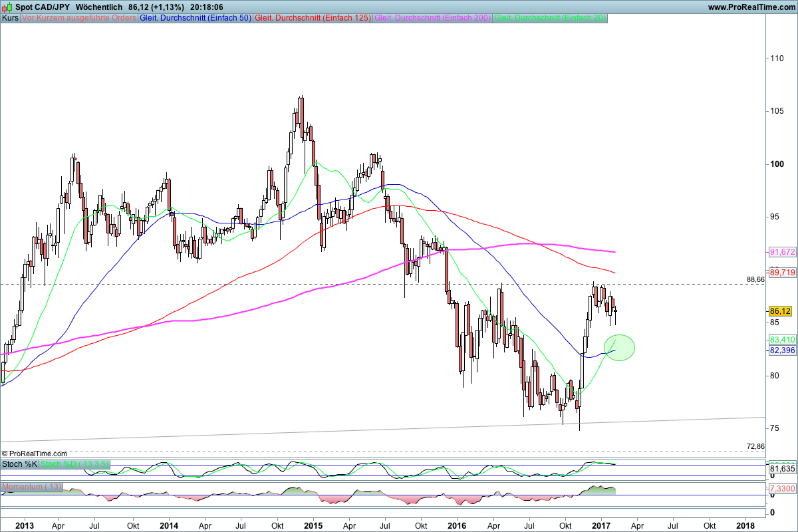Click the 2013 label on time axis
The image size is (798, 532).
25,525
